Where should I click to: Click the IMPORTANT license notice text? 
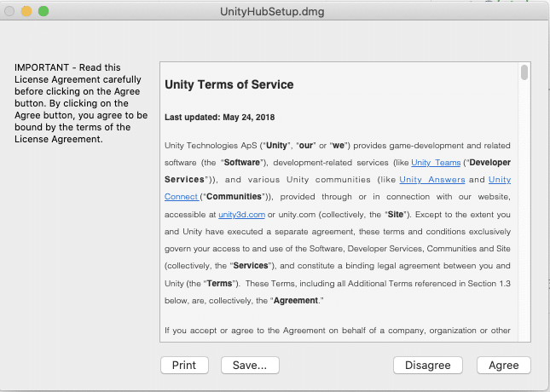(81, 103)
